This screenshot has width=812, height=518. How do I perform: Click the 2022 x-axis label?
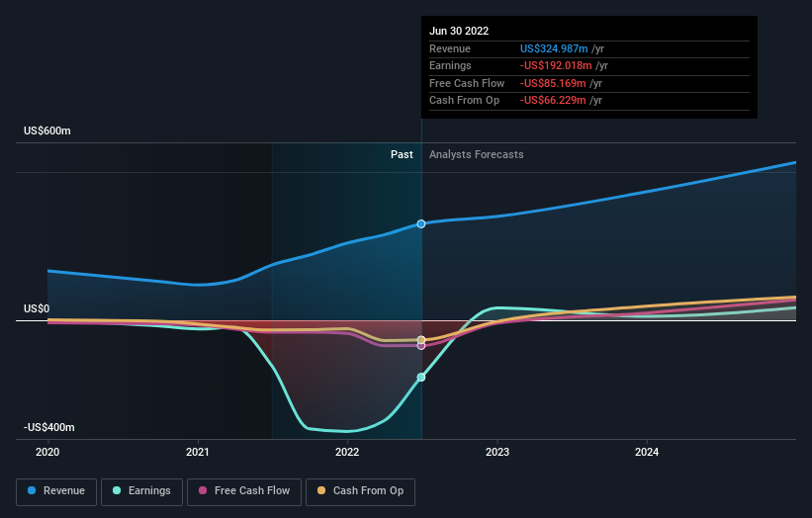coord(347,452)
